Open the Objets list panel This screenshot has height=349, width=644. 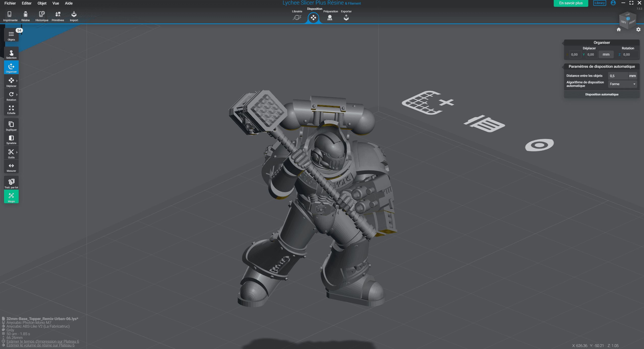(11, 36)
